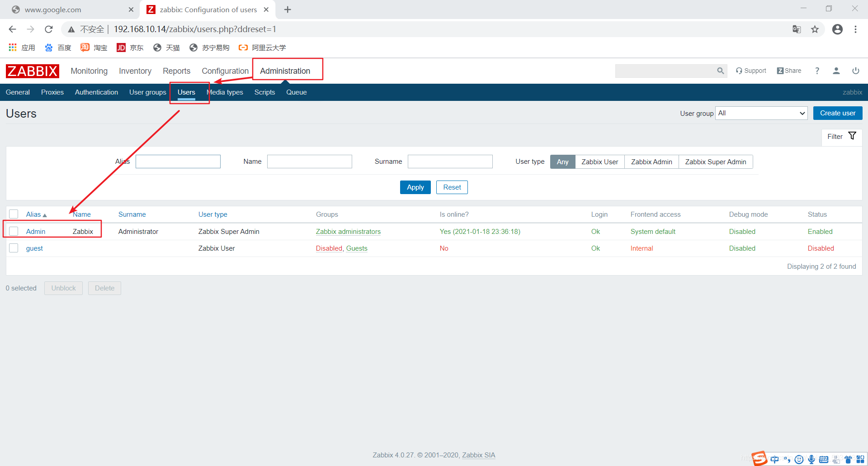Open the help question mark
The image size is (868, 466).
pyautogui.click(x=817, y=71)
